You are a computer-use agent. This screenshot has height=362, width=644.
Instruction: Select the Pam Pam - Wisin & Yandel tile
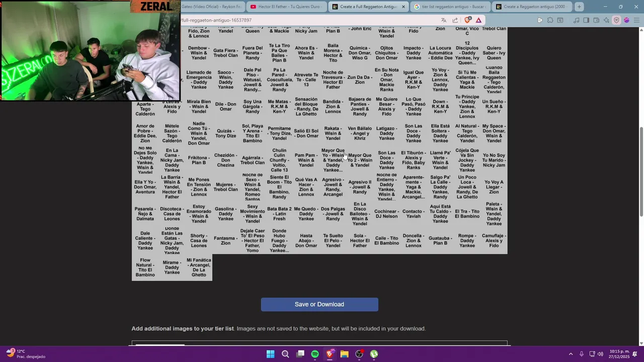tap(306, 160)
